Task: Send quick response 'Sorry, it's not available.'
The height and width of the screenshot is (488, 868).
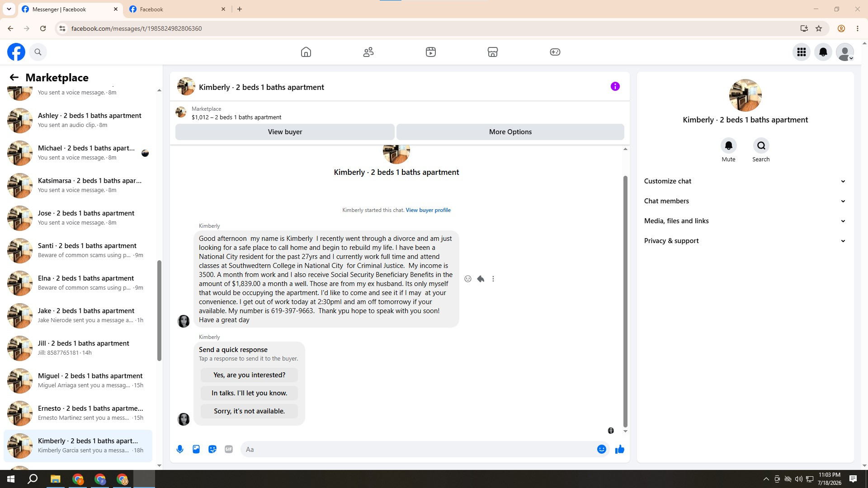Action: point(249,411)
